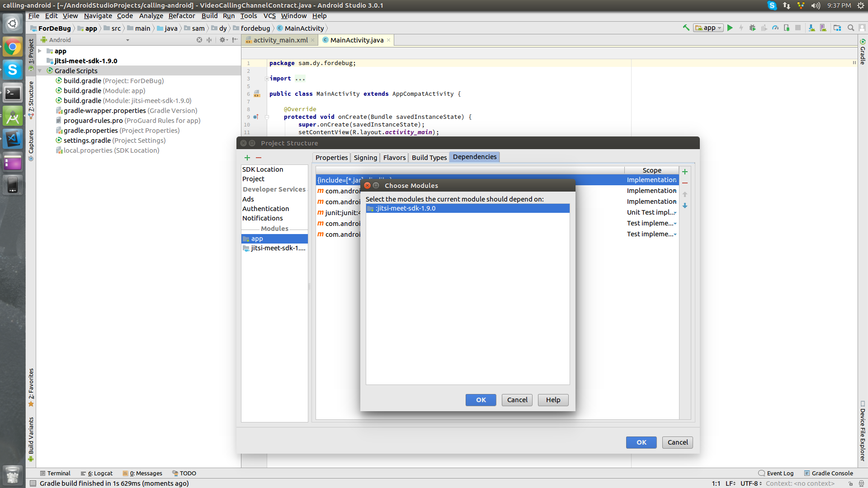This screenshot has width=868, height=488.
Task: Open the app run configuration dropdown
Action: point(718,28)
